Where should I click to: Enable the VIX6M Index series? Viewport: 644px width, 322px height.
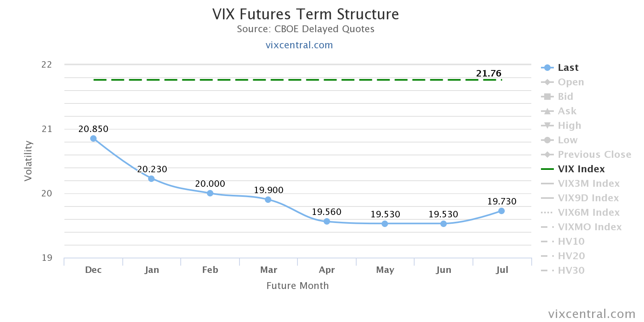(588, 213)
